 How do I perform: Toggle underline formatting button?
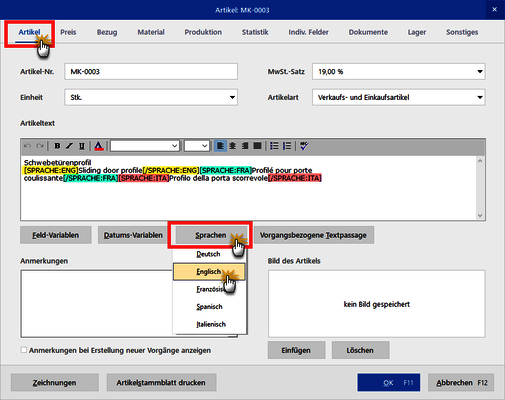click(82, 146)
